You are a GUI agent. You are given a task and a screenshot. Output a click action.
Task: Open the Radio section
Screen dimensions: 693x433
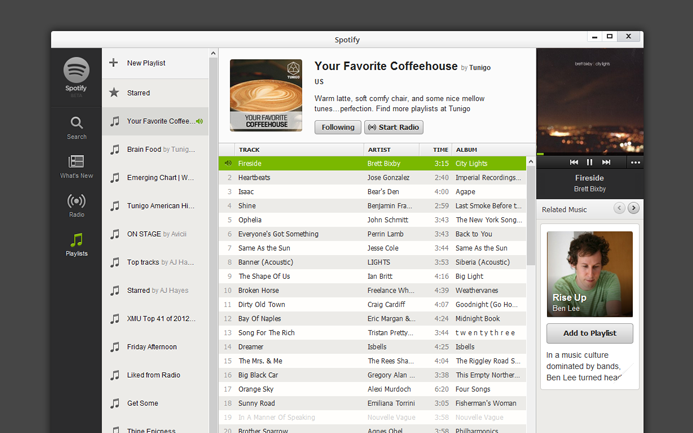[x=76, y=205]
